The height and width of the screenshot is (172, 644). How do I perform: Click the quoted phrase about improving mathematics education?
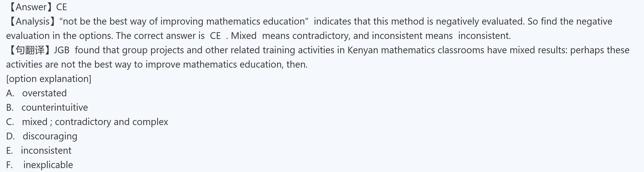point(184,22)
